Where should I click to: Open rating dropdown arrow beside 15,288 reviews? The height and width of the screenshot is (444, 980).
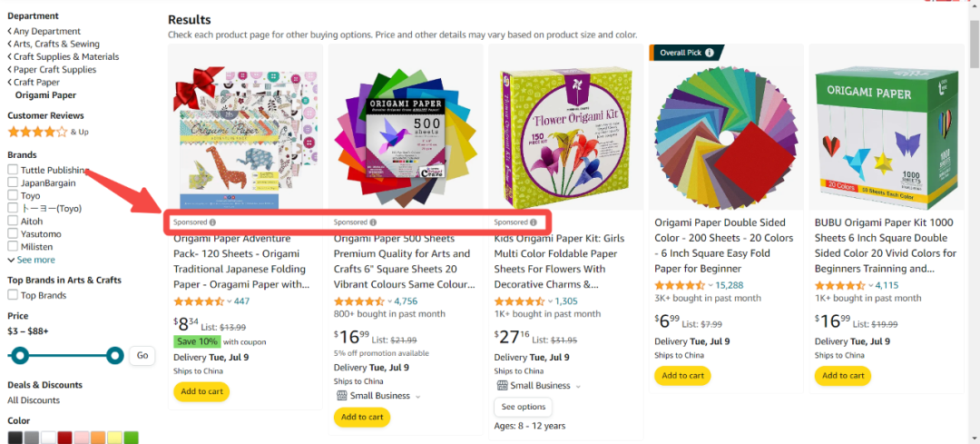[710, 286]
